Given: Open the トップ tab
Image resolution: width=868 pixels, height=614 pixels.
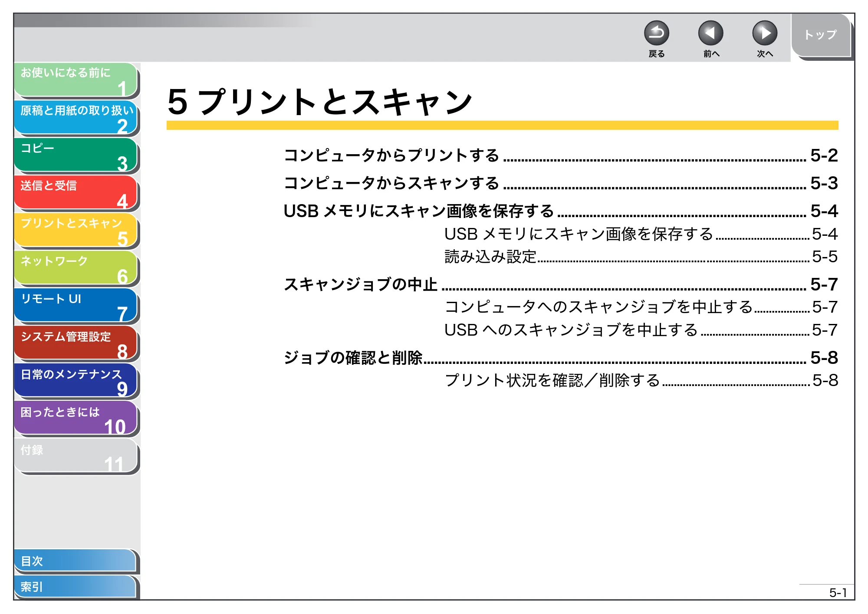Looking at the screenshot, I should point(820,35).
